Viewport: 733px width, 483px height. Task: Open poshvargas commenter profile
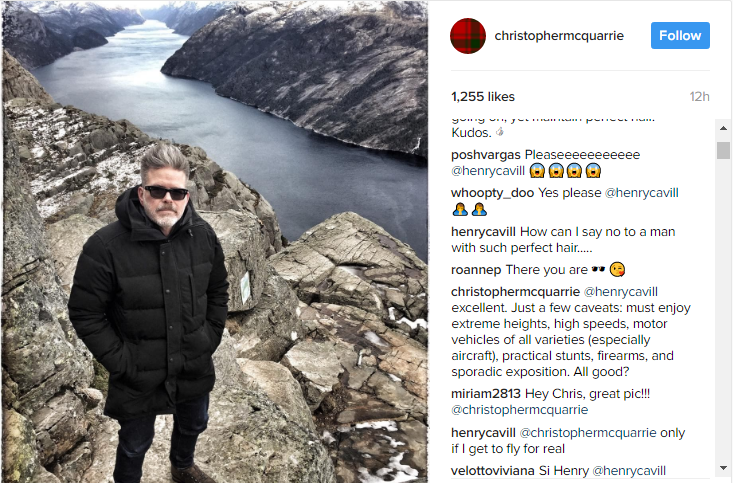click(x=486, y=155)
